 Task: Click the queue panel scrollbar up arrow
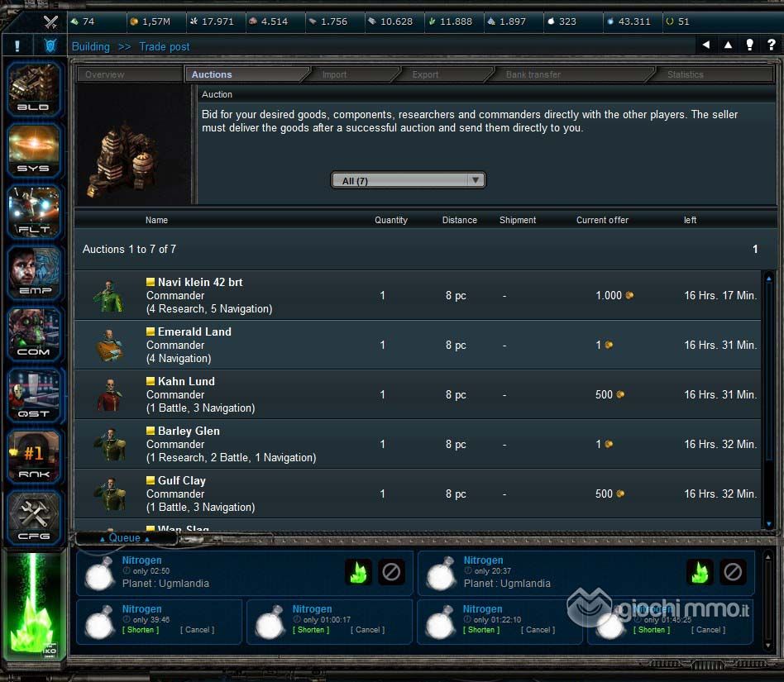point(768,556)
